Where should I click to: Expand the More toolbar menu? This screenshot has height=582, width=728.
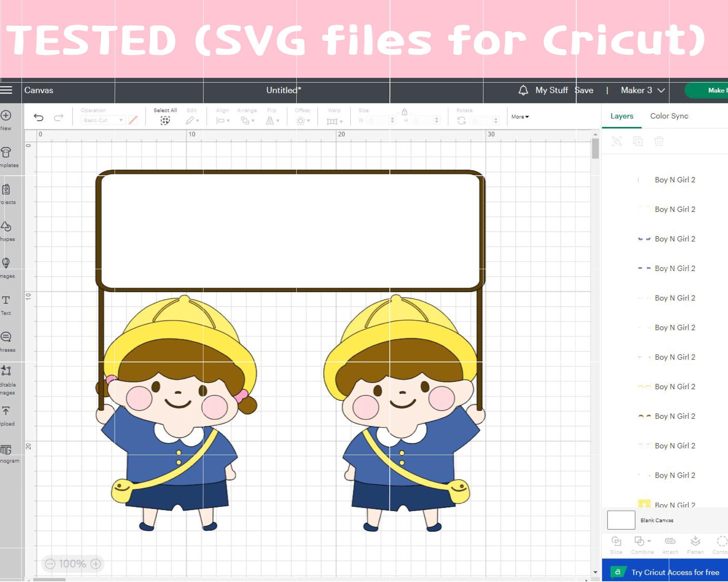[x=519, y=116]
